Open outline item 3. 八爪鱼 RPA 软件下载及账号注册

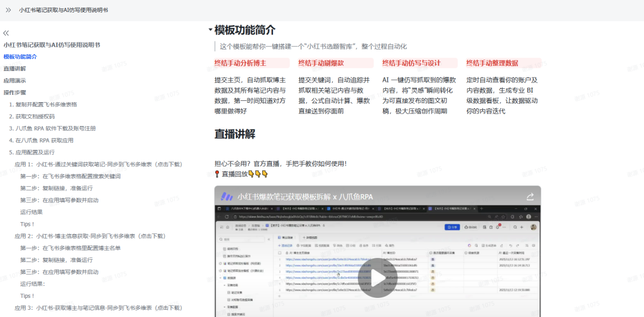pyautogui.click(x=52, y=128)
